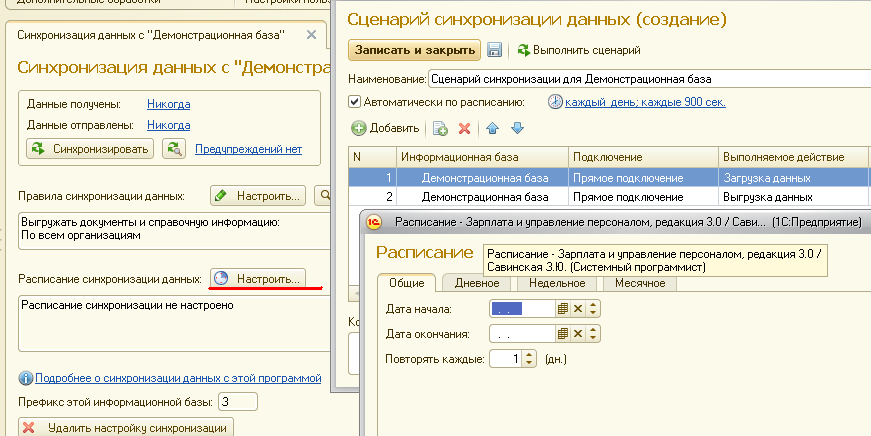This screenshot has height=436, width=871.
Task: Move row up with blue up arrow
Action: point(492,128)
